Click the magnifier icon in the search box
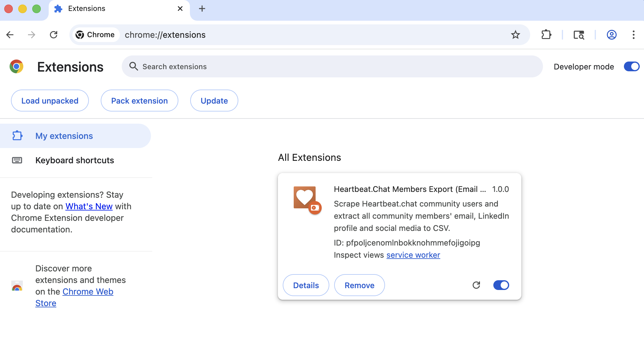This screenshot has height=357, width=644. click(134, 66)
